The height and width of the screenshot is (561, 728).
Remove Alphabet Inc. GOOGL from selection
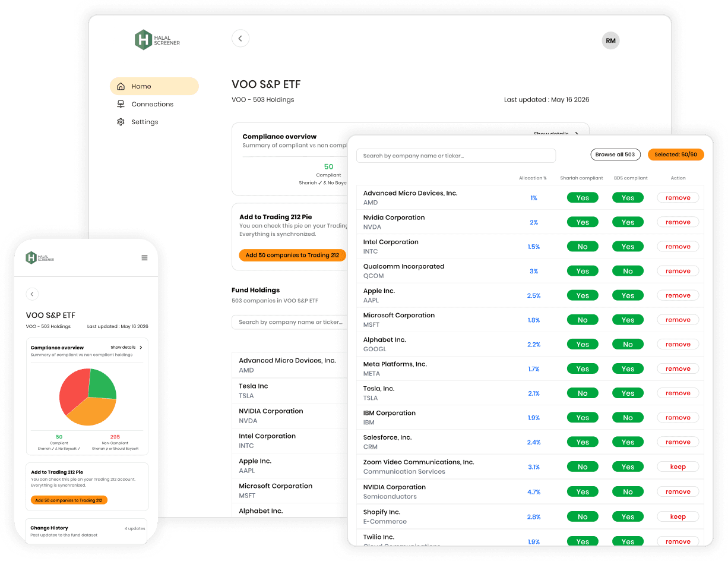click(678, 344)
